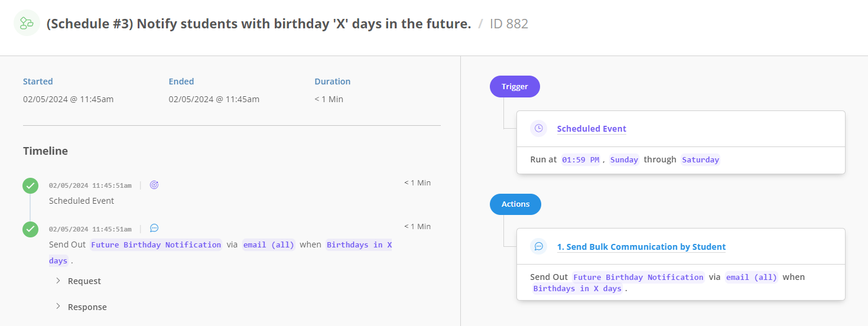The width and height of the screenshot is (868, 326).
Task: Click the Birthdays in X days tag in the Actions card
Action: (577, 289)
